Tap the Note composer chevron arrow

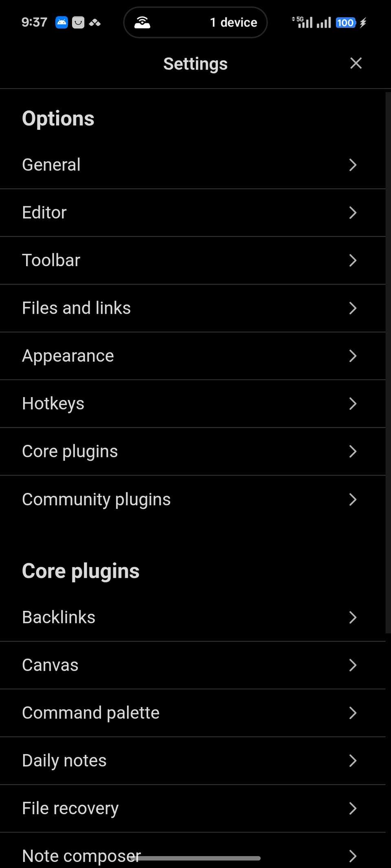[x=353, y=856]
